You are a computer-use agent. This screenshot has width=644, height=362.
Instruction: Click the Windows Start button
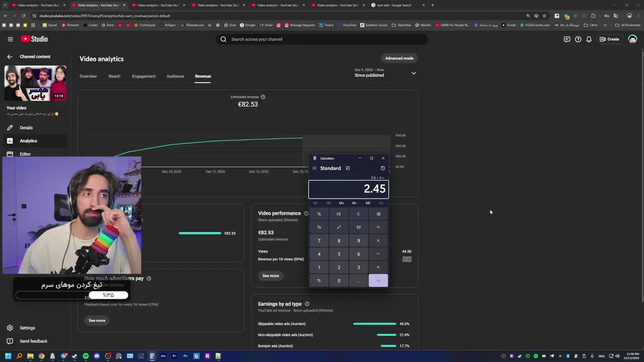pyautogui.click(x=8, y=356)
